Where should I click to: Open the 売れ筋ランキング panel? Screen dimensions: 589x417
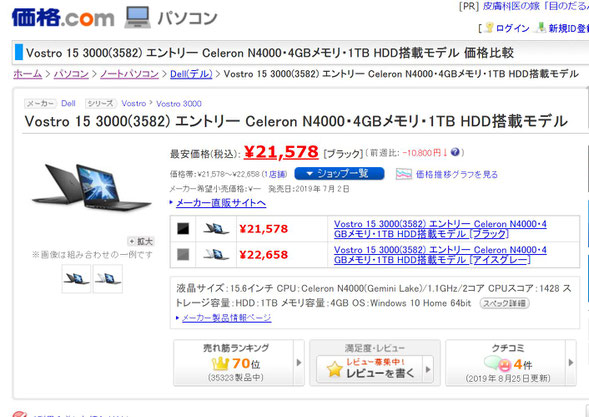coord(234,363)
